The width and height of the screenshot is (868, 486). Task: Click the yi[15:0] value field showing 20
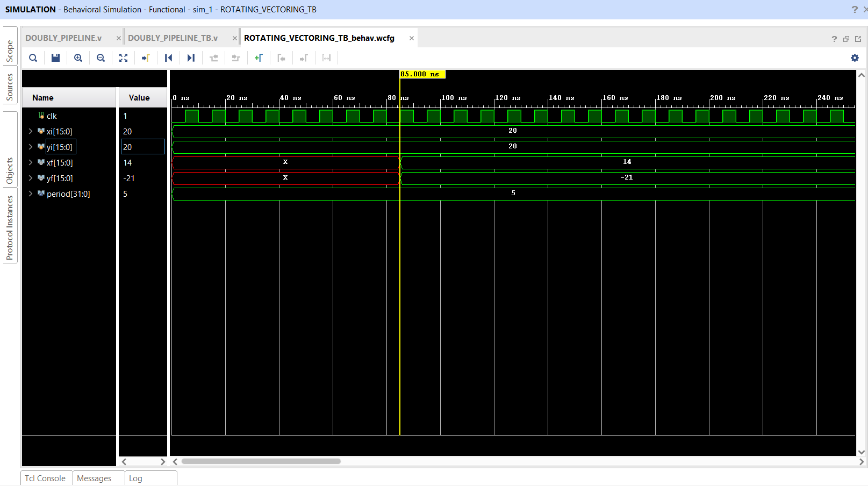click(x=142, y=146)
